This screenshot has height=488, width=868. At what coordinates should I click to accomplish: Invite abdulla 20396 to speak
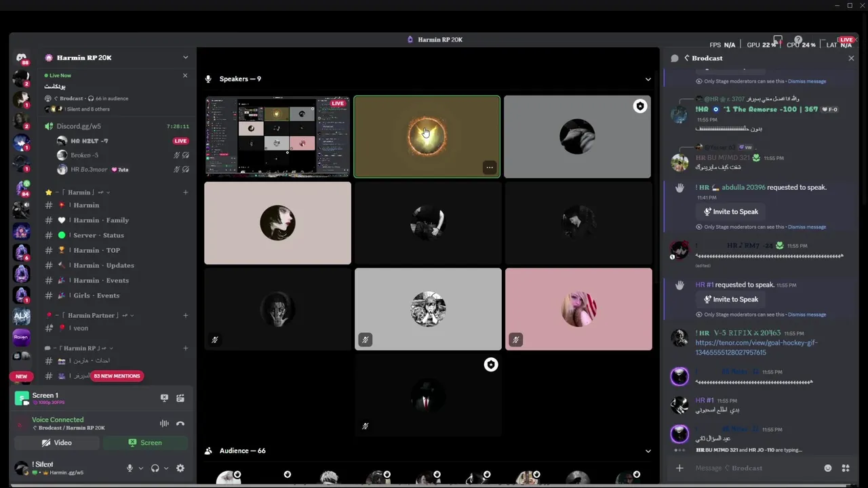(x=730, y=211)
